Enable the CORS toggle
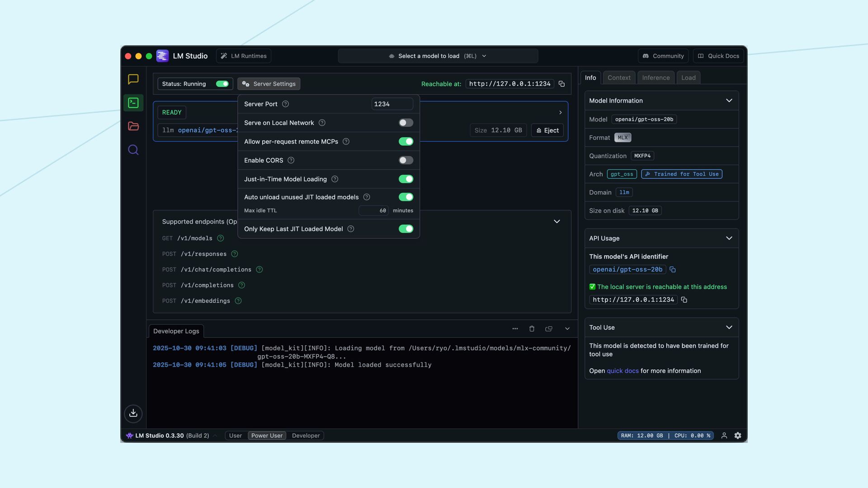The image size is (868, 488). [406, 160]
